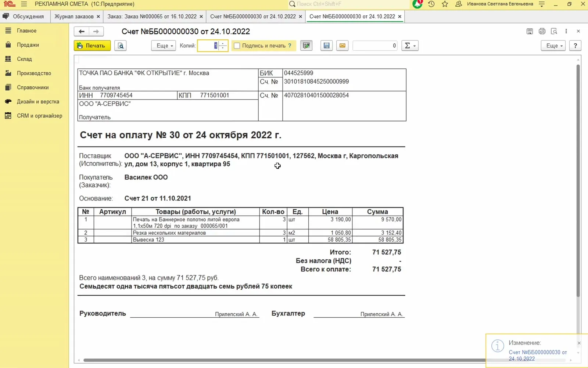Open Дизайн и верстка section
The image size is (588, 368).
coord(38,101)
